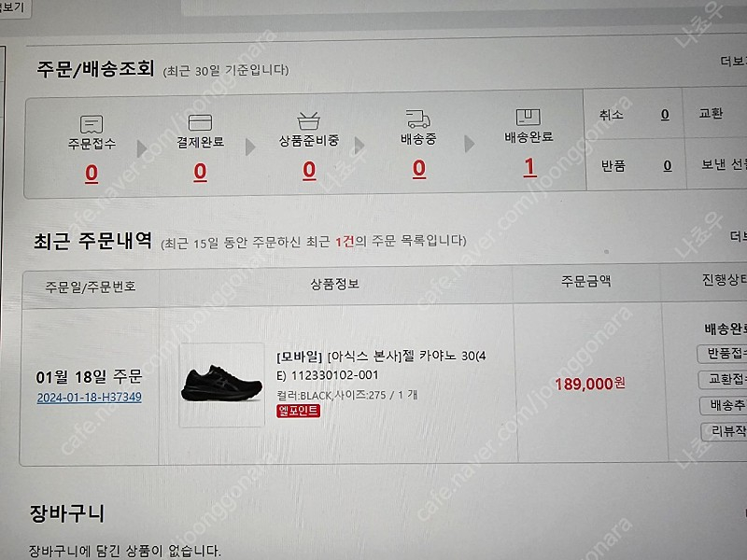The width and height of the screenshot is (747, 560).
Task: Click the 주문접수 count of 0
Action: click(x=92, y=173)
